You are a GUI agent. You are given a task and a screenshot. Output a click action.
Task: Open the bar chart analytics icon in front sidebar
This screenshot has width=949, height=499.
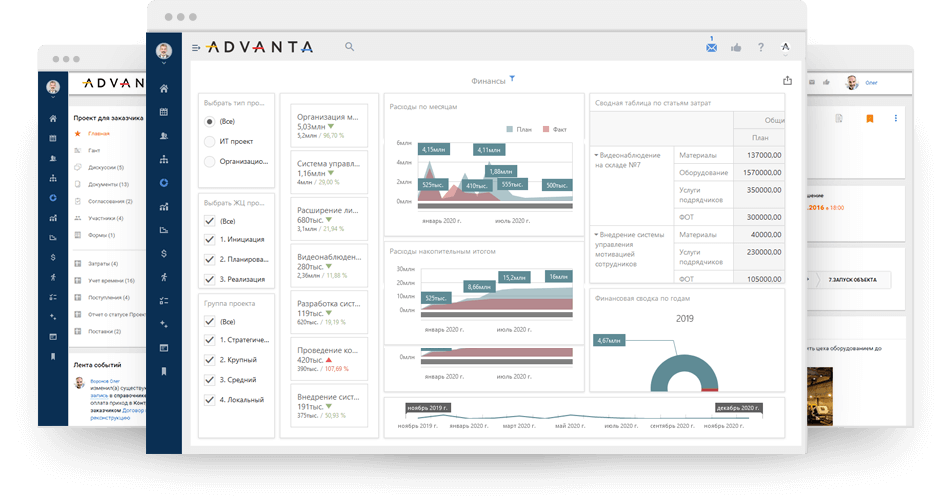pyautogui.click(x=163, y=207)
